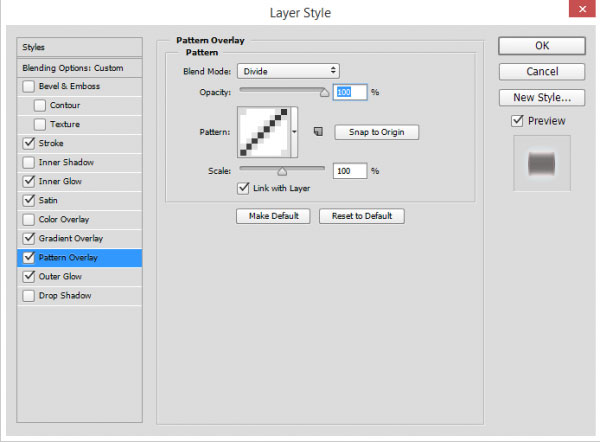Screen dimensions: 600x442
Task: Enable the Drop Shadow checkbox
Action: coord(28,295)
